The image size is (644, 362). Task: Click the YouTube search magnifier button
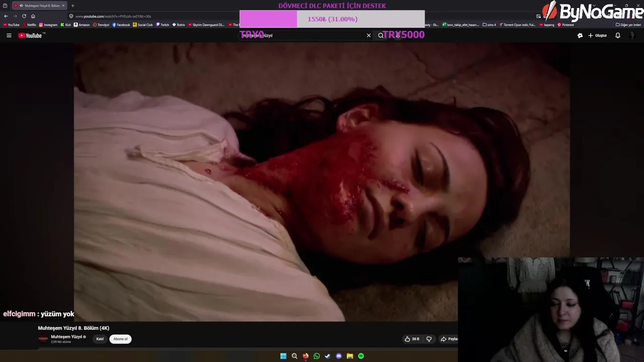click(x=380, y=36)
